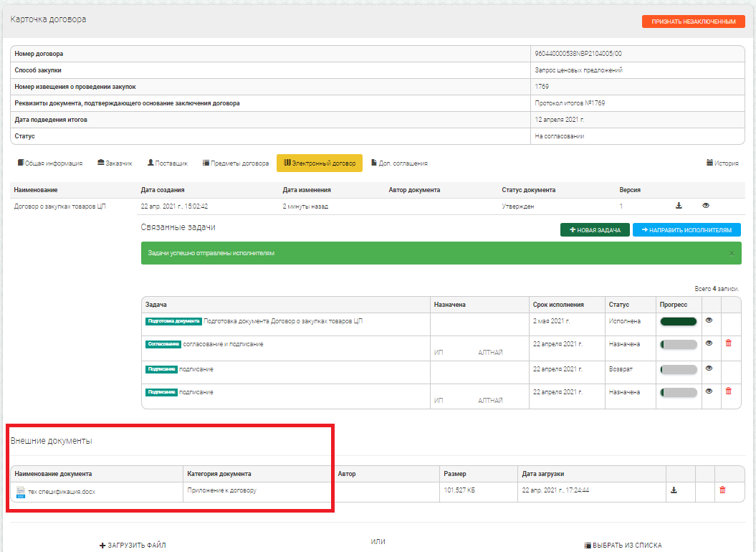Delete the согласование и подписание task

[x=728, y=343]
